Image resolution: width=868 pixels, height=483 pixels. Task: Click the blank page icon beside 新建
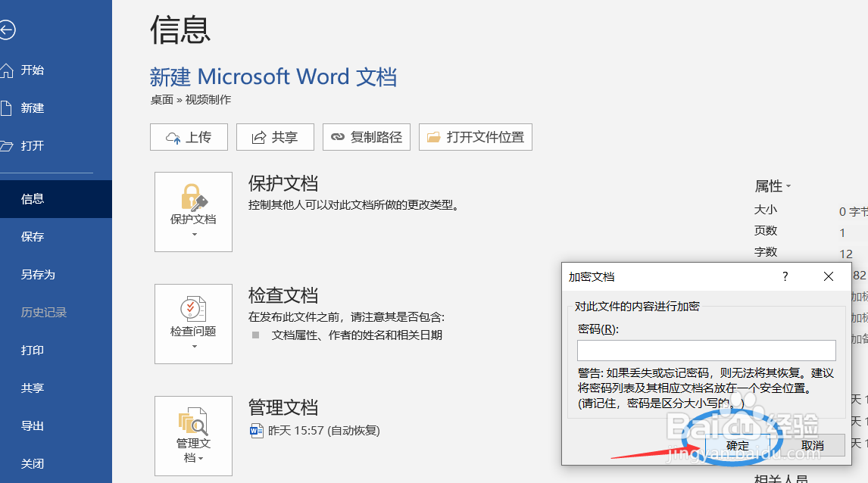pyautogui.click(x=6, y=108)
